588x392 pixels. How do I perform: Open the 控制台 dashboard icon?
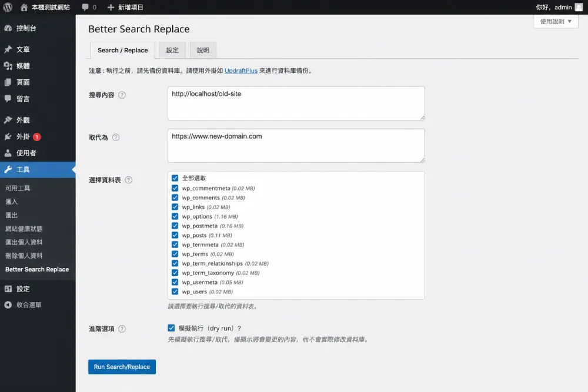point(8,28)
